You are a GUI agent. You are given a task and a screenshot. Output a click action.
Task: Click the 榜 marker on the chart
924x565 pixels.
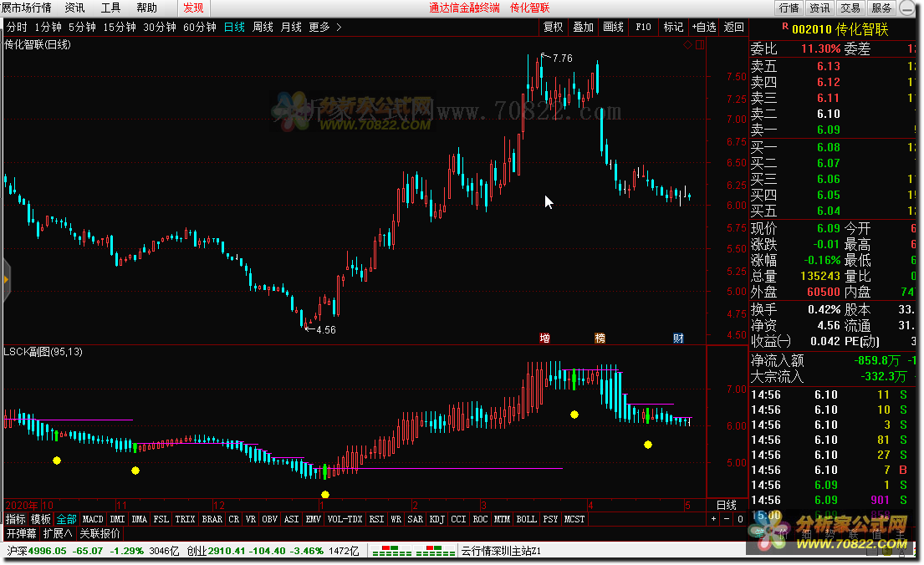[x=600, y=338]
